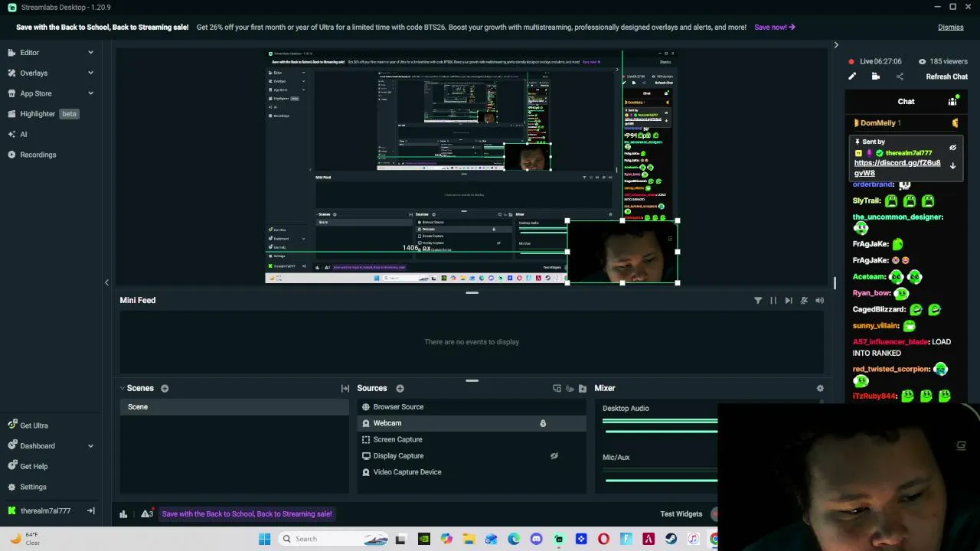The width and height of the screenshot is (980, 551).
Task: Toggle lock on the Webcam source
Action: click(x=543, y=423)
